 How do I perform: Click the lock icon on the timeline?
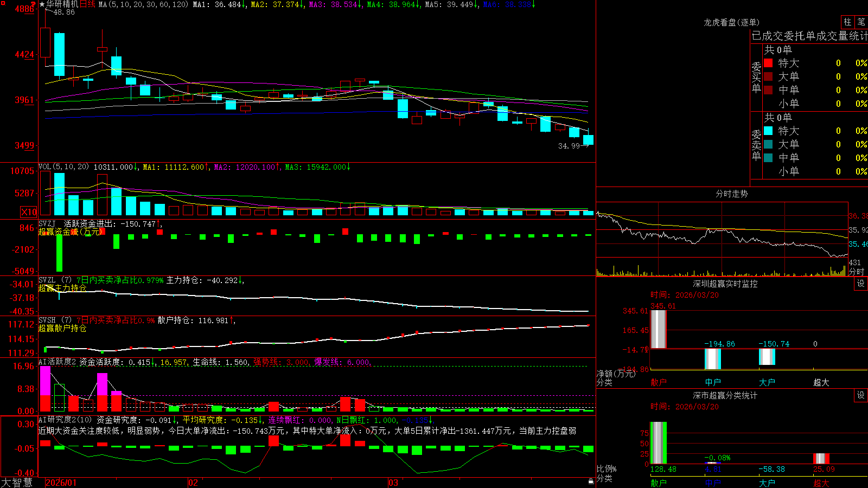591,481
